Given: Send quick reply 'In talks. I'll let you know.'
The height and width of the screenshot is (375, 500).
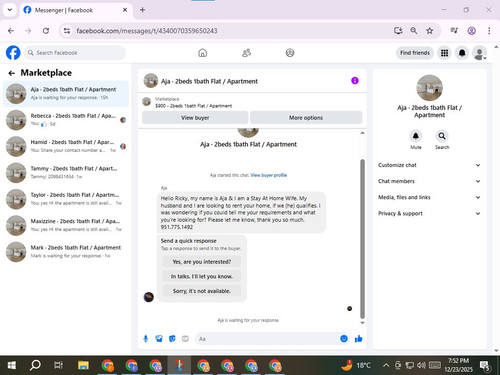Looking at the screenshot, I should tap(202, 276).
